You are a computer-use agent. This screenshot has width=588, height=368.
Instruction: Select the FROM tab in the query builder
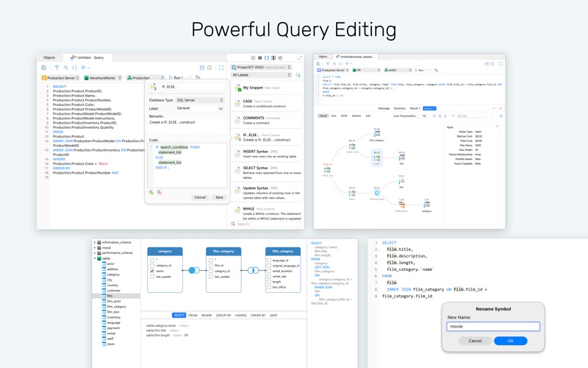click(x=193, y=316)
